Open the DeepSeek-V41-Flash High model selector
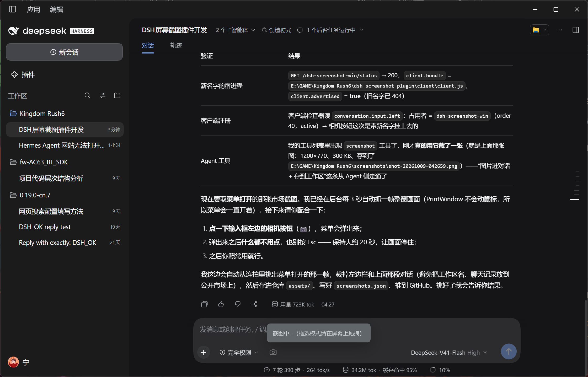This screenshot has width=588, height=377. 449,353
